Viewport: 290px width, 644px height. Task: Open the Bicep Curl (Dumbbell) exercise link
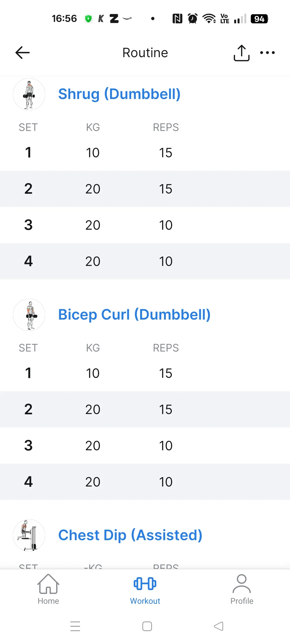pos(134,314)
